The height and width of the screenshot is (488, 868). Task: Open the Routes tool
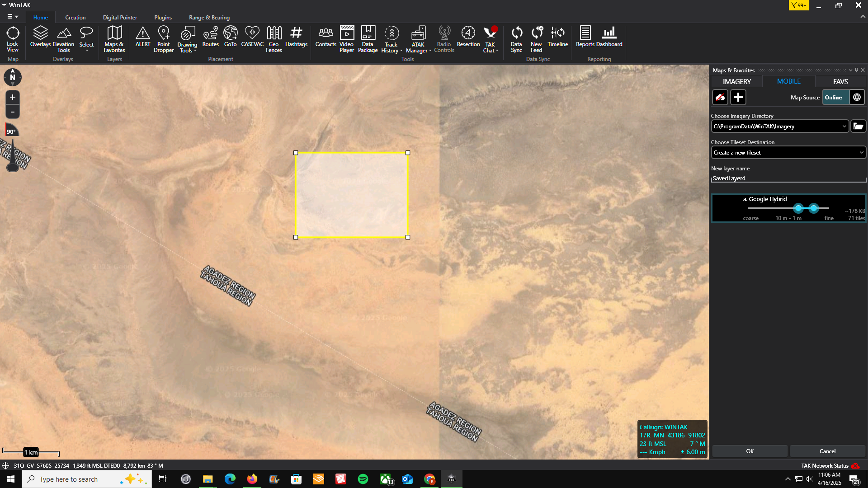(210, 36)
